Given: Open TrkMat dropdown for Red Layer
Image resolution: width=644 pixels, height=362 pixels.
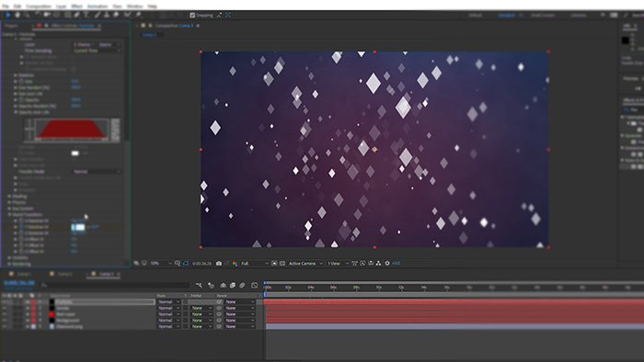Looking at the screenshot, I should tap(201, 314).
